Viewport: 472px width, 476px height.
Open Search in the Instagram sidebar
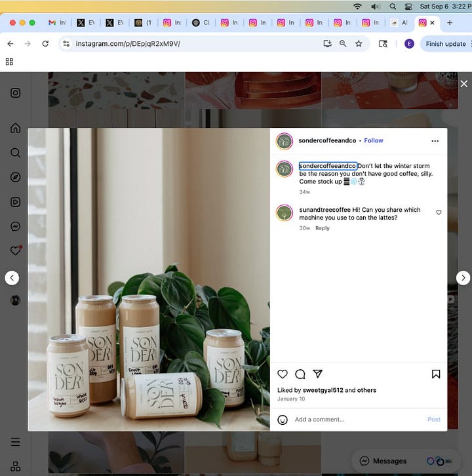16,152
